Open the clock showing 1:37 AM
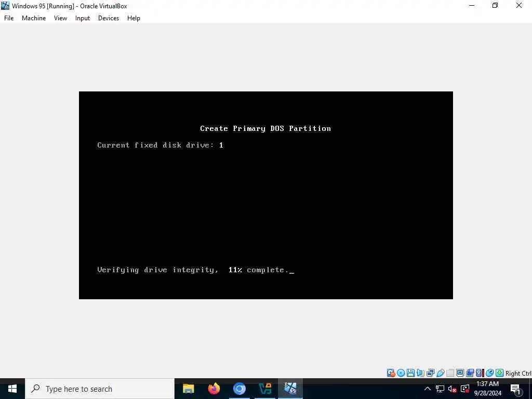The image size is (532, 399). tap(487, 389)
